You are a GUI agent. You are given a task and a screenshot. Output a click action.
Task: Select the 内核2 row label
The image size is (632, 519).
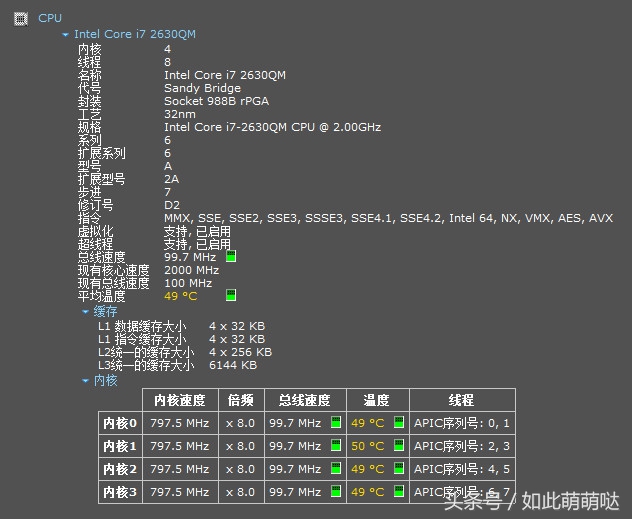pos(120,469)
